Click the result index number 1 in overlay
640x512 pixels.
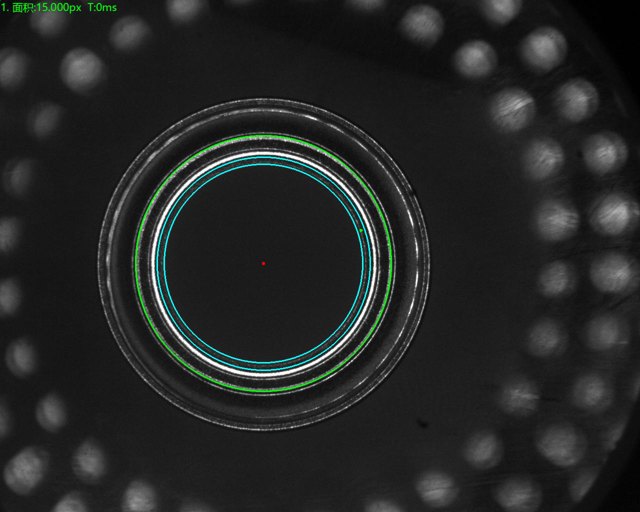coord(4,7)
